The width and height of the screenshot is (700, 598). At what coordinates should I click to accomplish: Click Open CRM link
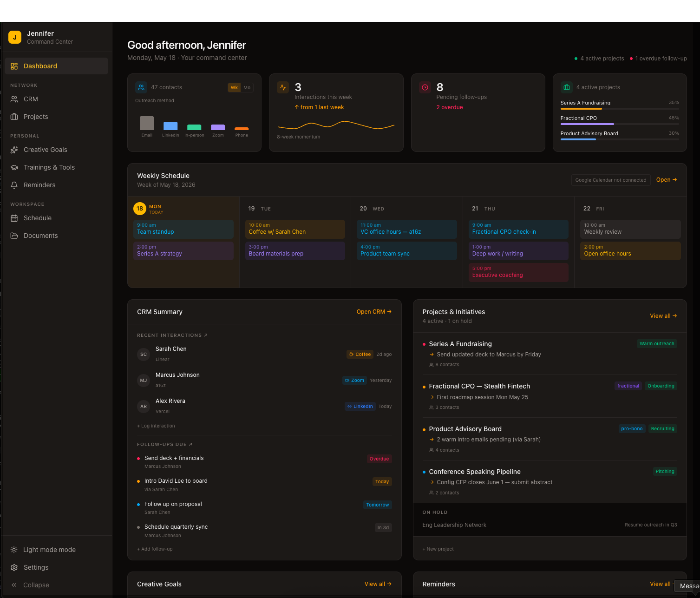(x=374, y=312)
